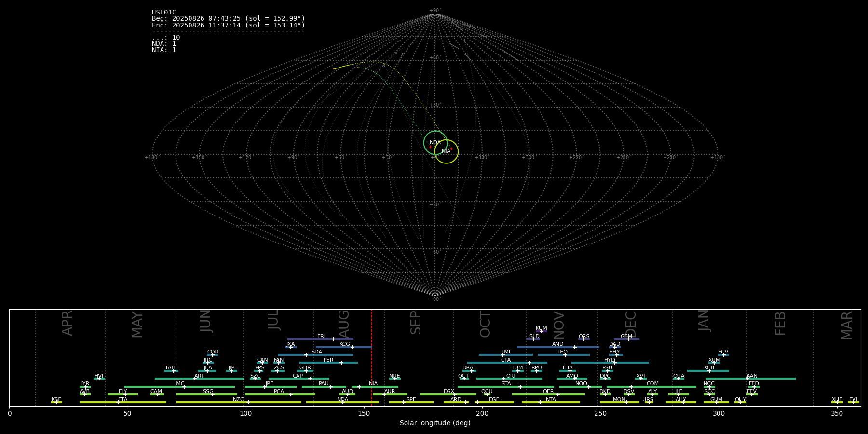Image resolution: width=868 pixels, height=434 pixels.
Task: Click the USL01C station title text
Action: click(164, 13)
